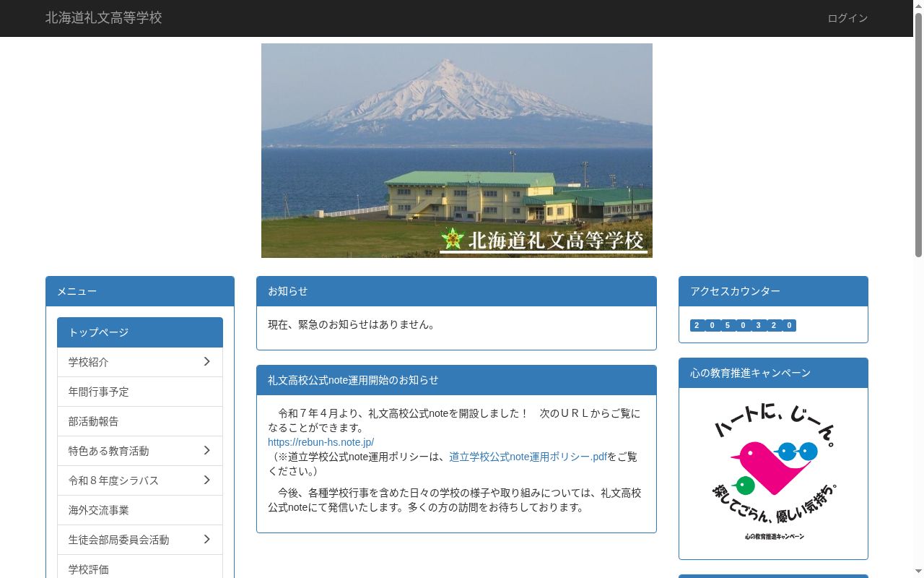The image size is (924, 578).
Task: Expand the 生徒会部局委員会活動 chevron
Action: [206, 539]
